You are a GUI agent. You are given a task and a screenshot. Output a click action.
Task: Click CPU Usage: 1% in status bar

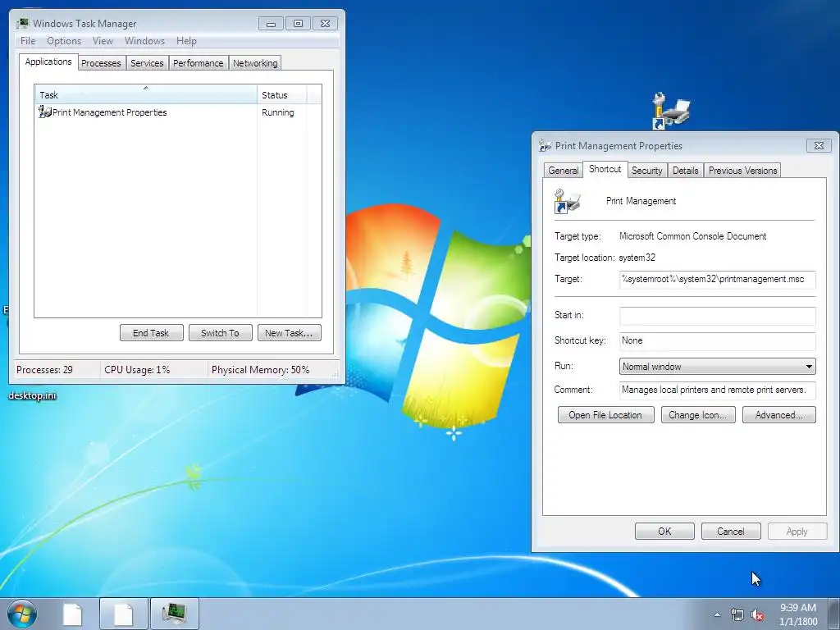click(137, 370)
